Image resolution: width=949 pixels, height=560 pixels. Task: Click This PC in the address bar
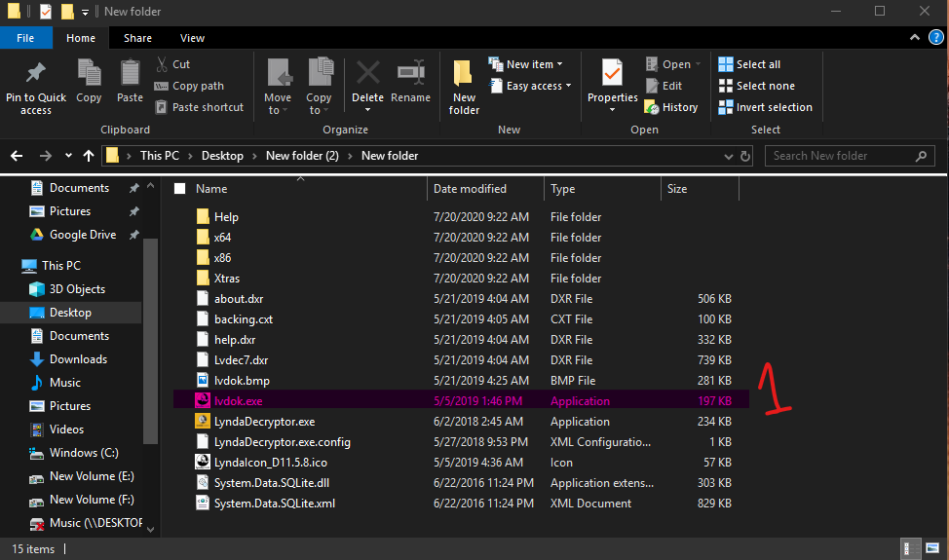[x=159, y=156]
